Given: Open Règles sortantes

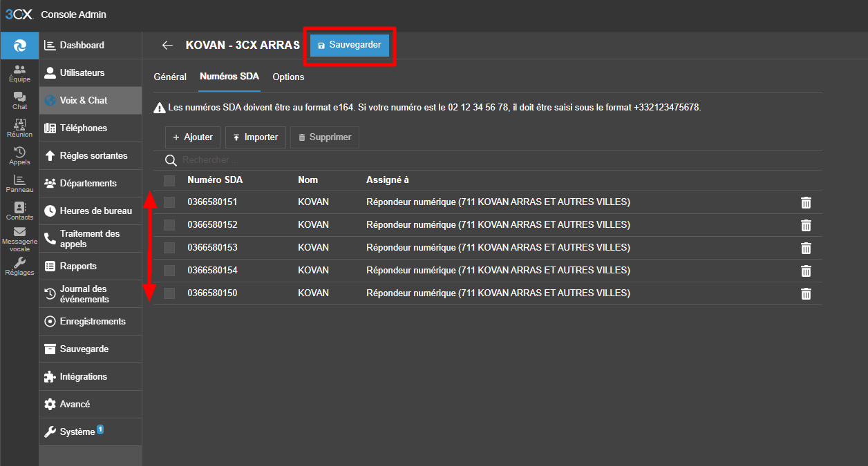Looking at the screenshot, I should 91,156.
